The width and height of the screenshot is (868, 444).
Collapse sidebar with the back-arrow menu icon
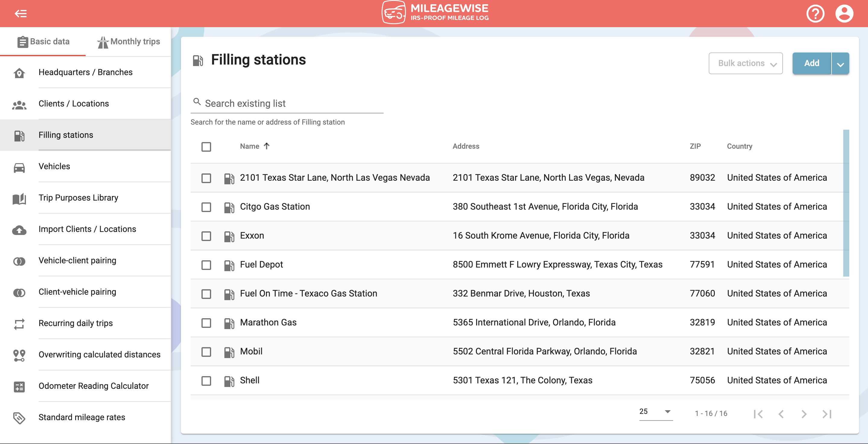tap(21, 14)
